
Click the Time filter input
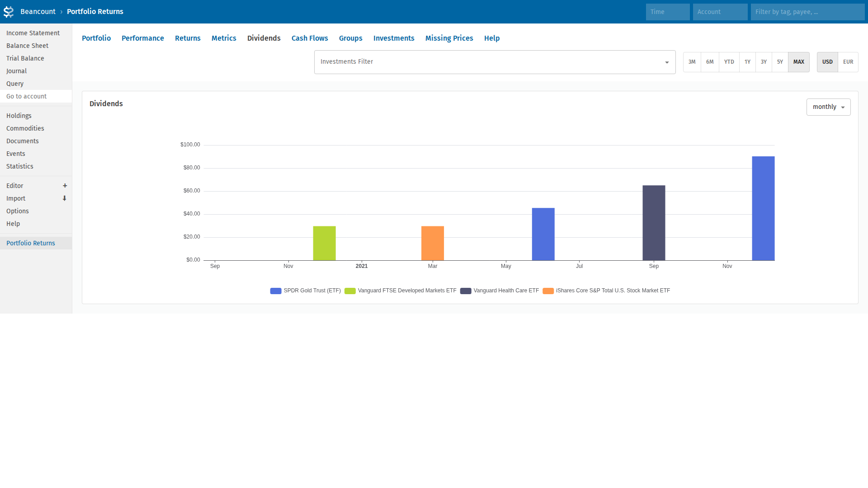(667, 12)
